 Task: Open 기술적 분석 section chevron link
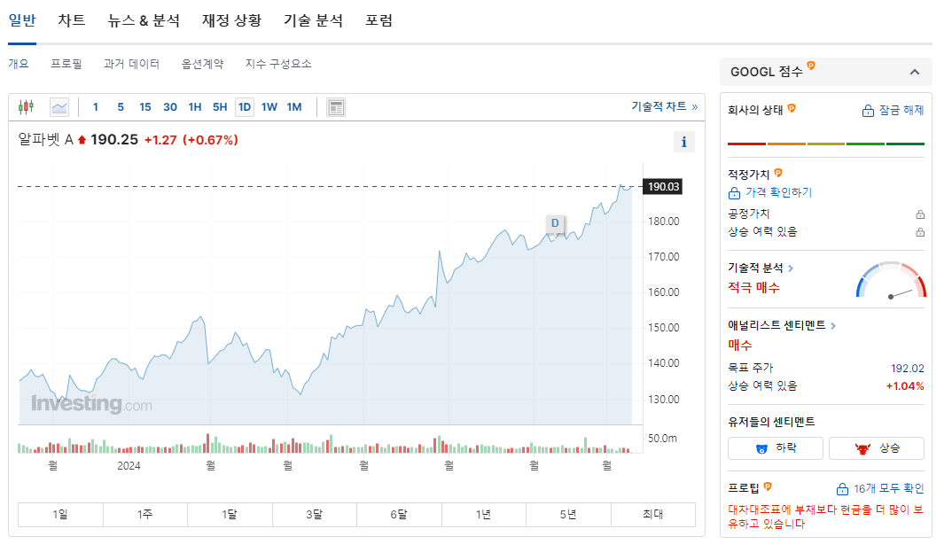pos(761,268)
